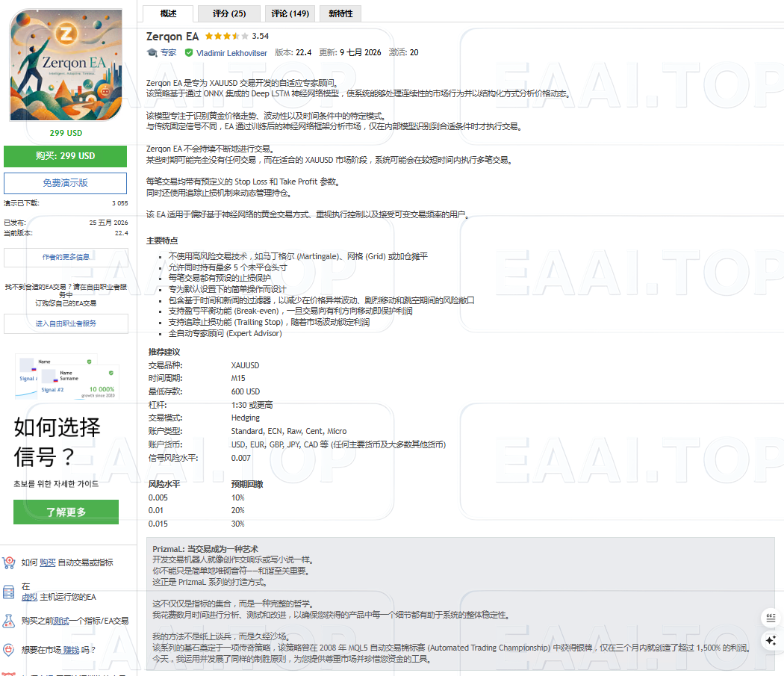Screen dimensions: 784x676
Task: Click the 600 USD minimum deposit value
Action: (x=246, y=391)
